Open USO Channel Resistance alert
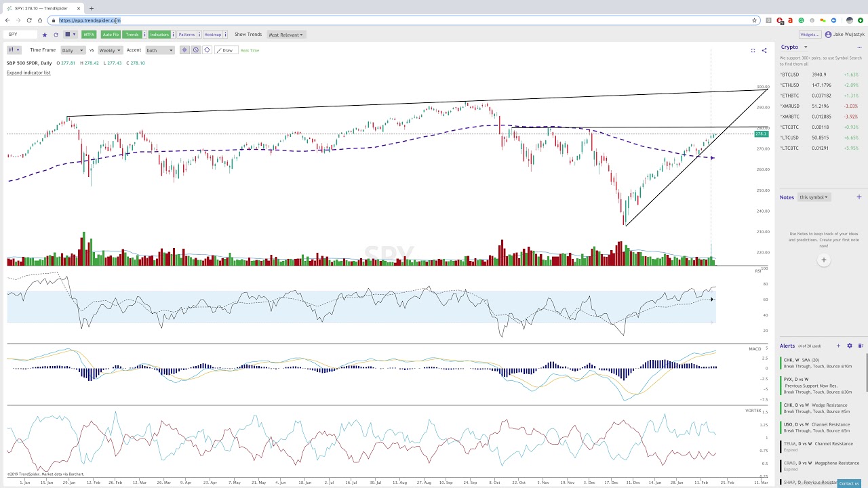Viewport: 868px width, 488px height. [x=821, y=428]
